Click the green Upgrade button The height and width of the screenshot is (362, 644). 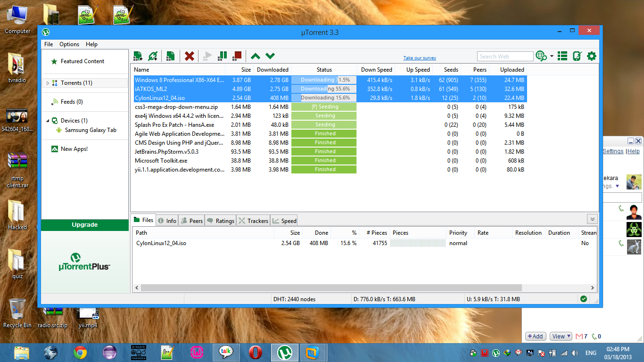(85, 225)
